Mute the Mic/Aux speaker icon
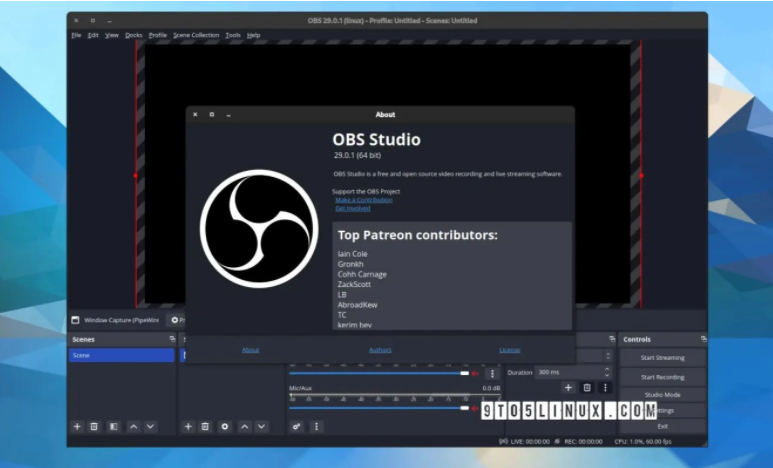Image resolution: width=773 pixels, height=468 pixels. [x=475, y=408]
